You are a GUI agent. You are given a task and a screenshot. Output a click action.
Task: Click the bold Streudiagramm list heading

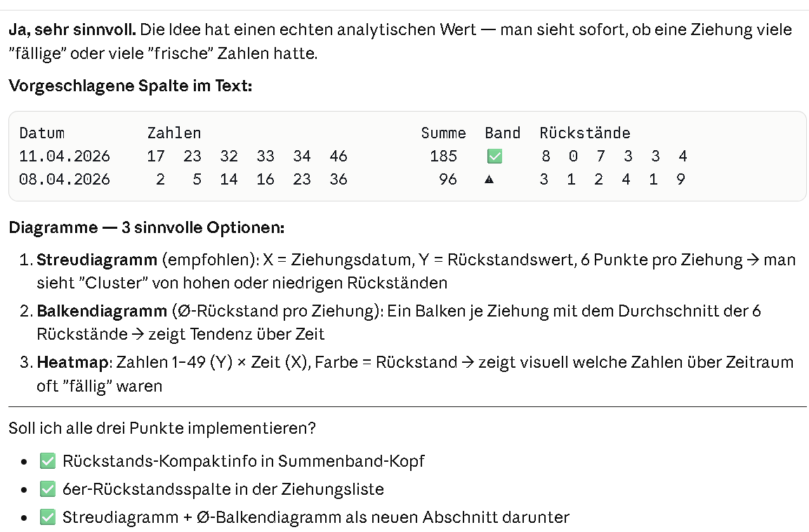(x=97, y=260)
